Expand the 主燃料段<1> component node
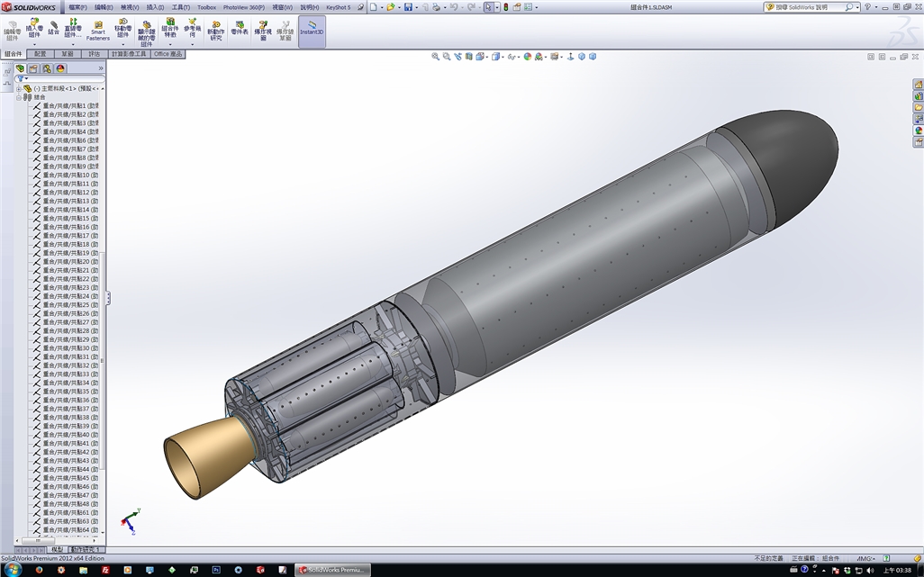Screen dimensions: 924x577 tap(18, 89)
